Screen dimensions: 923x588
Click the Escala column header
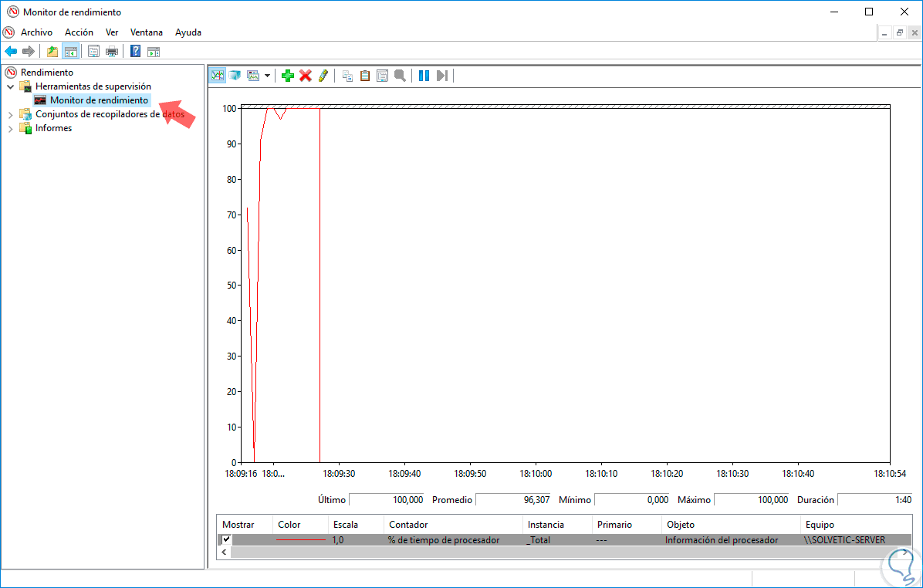coord(356,525)
